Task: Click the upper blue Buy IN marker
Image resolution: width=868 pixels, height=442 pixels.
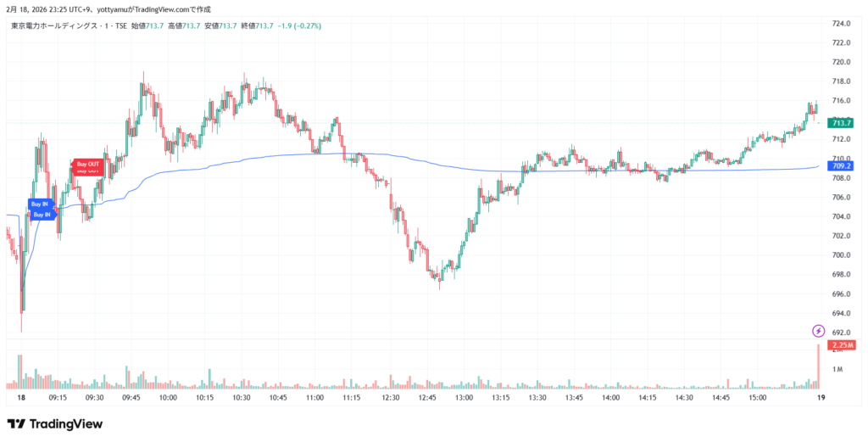Action: 41,204
